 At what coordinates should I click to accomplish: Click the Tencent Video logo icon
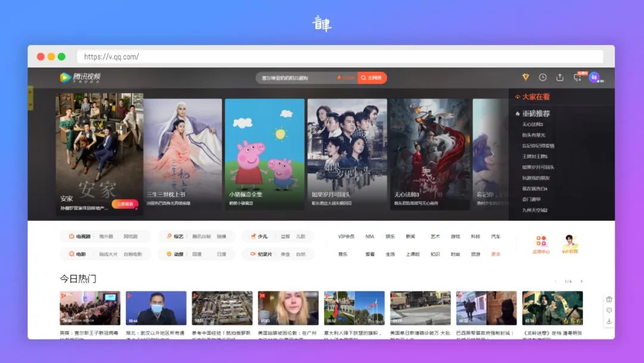click(67, 78)
